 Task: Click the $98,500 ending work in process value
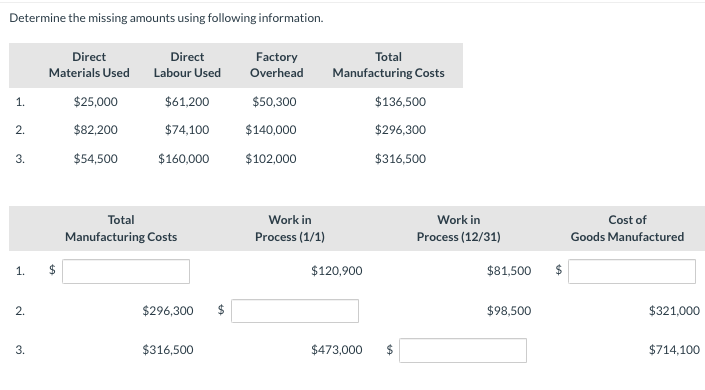tap(509, 310)
